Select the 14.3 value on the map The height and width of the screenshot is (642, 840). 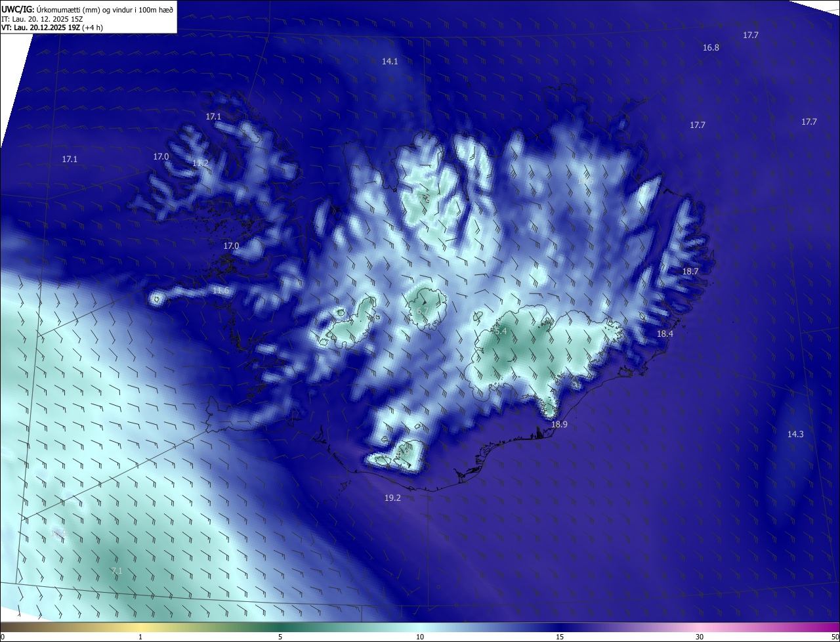point(795,434)
